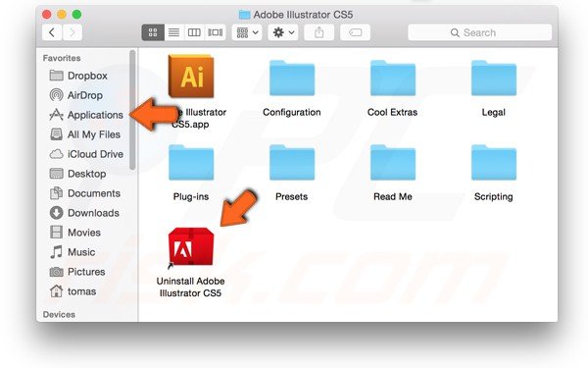Select Uninstall Adobe Illustrator CS5 icon
The image size is (588, 368).
[191, 247]
